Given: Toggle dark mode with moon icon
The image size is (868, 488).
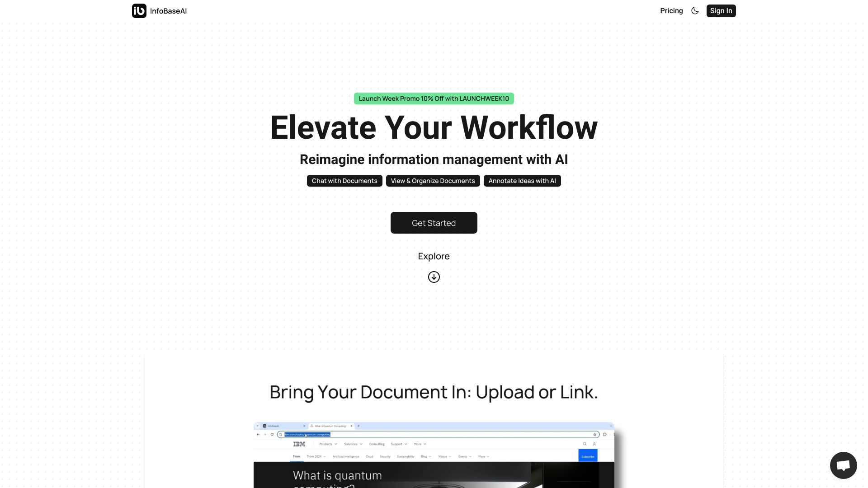Looking at the screenshot, I should [x=694, y=11].
